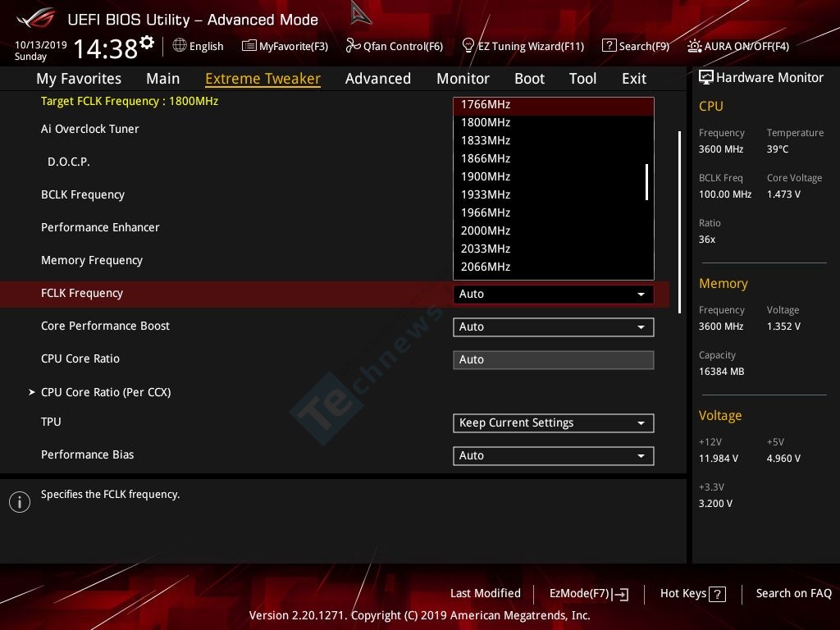Choose 1900MHz FCLK option
The height and width of the screenshot is (630, 840).
coord(554,177)
